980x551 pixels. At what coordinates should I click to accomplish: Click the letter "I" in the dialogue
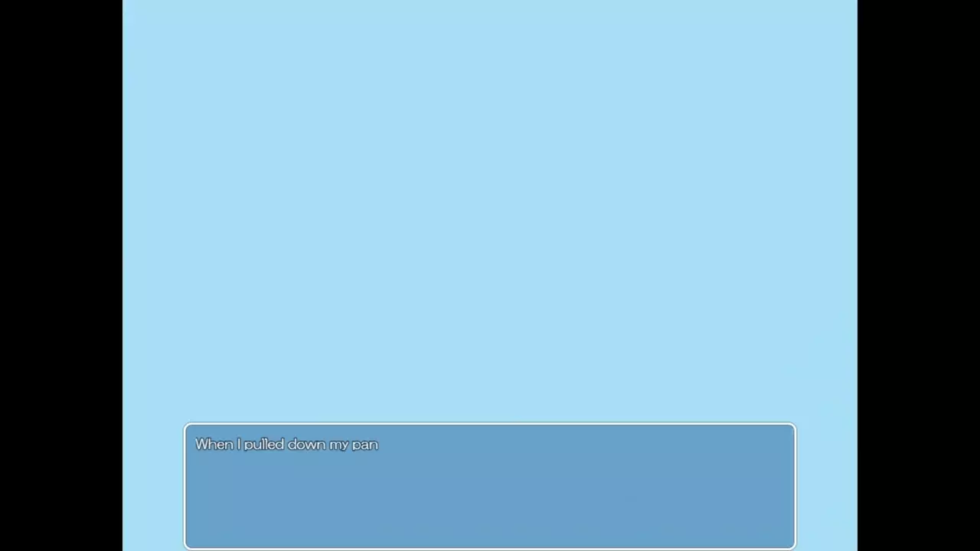(238, 444)
